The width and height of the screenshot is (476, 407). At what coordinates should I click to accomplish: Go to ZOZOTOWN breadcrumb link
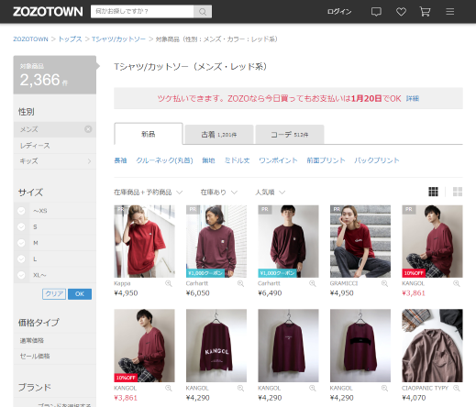(31, 39)
